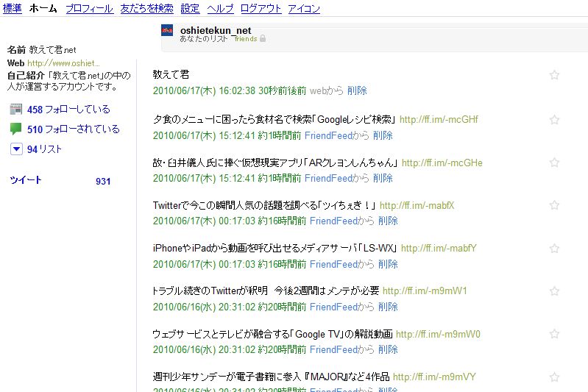This screenshot has height=392, width=588.
Task: Click the oshietekun_net avatar image
Action: [167, 30]
